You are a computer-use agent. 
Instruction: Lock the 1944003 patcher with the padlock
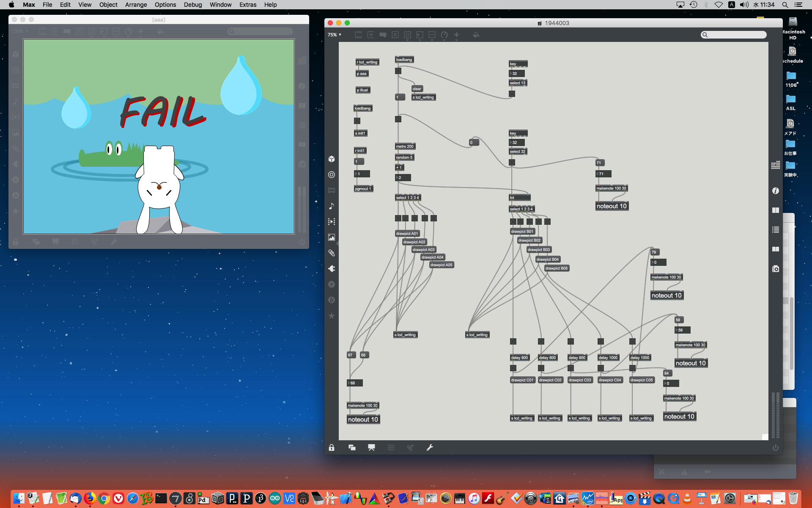click(x=332, y=447)
